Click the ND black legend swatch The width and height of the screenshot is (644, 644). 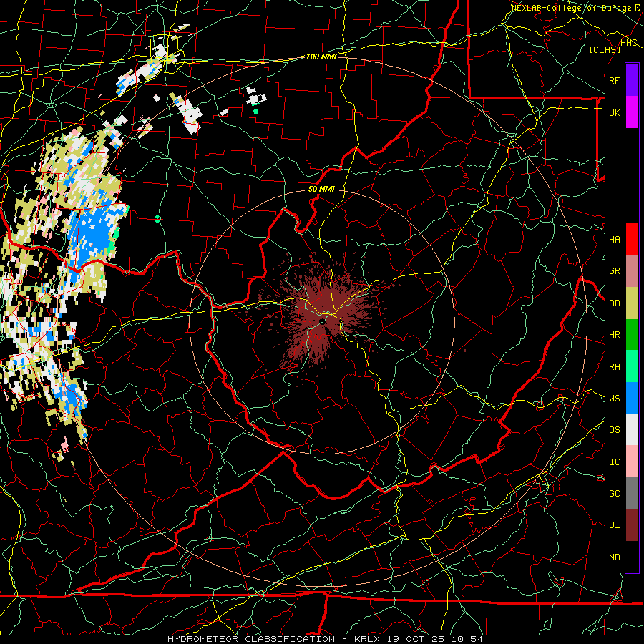[x=632, y=557]
